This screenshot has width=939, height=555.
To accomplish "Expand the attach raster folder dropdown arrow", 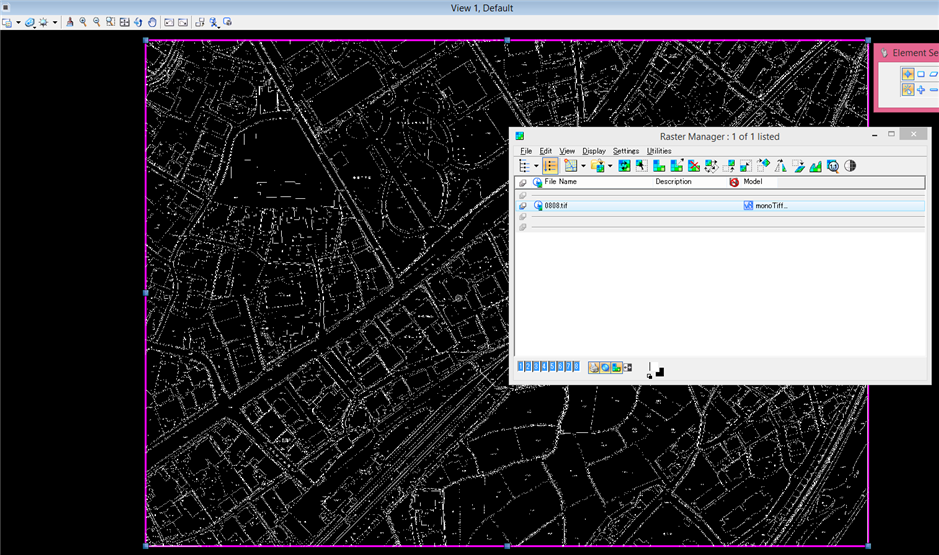I will [x=610, y=166].
